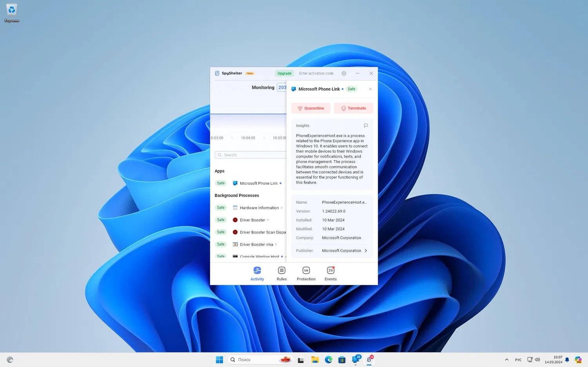The image size is (588, 367).
Task: Click Phone Link icon in Apps row
Action: point(235,183)
